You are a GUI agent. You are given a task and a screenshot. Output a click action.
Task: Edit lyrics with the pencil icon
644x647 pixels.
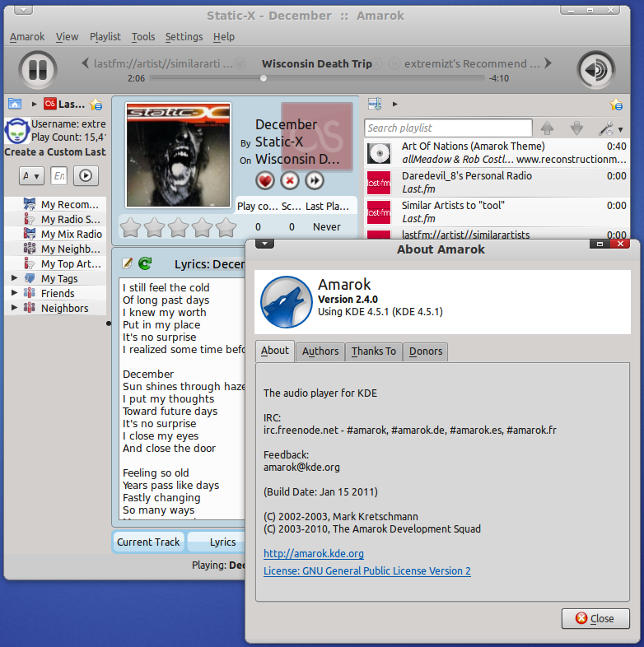(x=127, y=263)
